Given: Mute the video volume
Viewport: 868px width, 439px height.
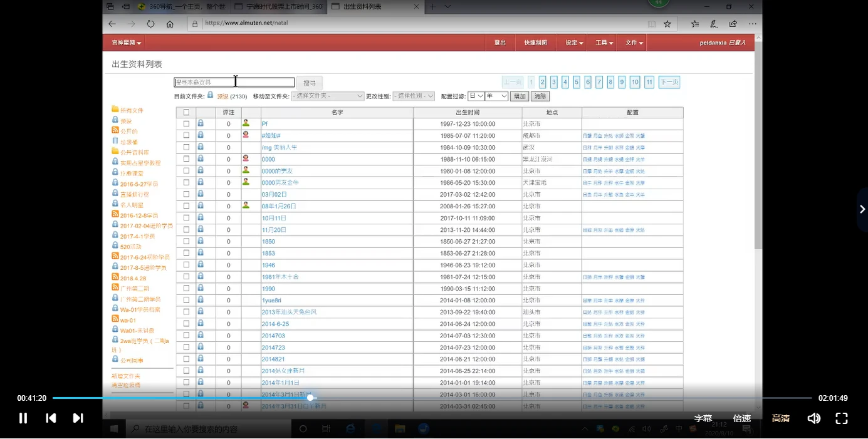Looking at the screenshot, I should coord(814,418).
